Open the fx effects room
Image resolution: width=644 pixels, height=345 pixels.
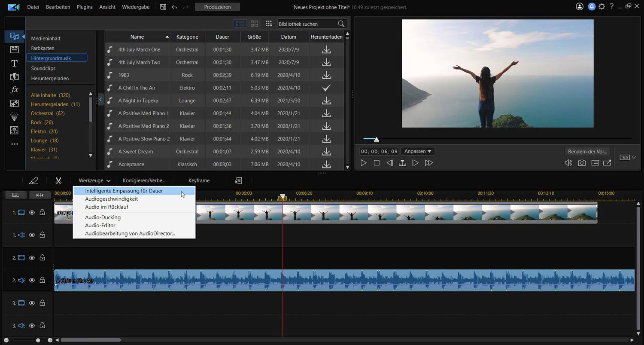pyautogui.click(x=14, y=90)
